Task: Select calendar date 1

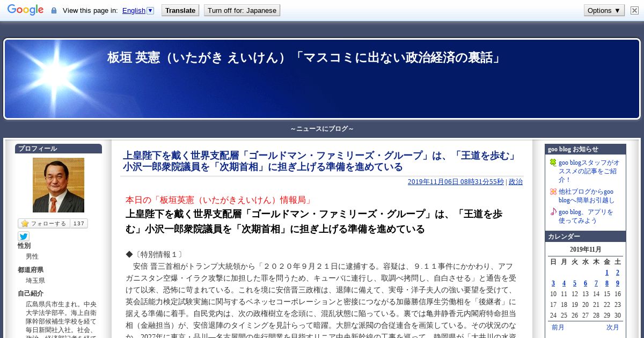Action: click(607, 273)
